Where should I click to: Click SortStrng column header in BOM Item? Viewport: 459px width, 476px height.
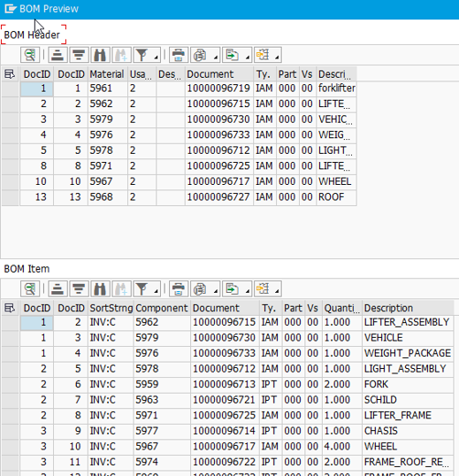pos(111,308)
